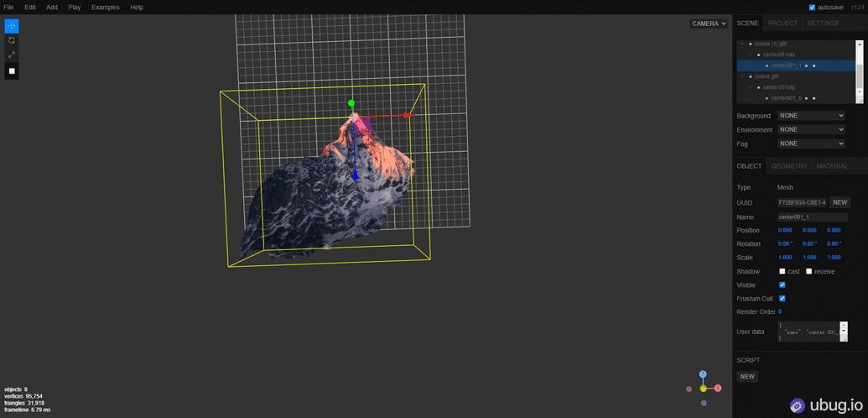
Task: Open the Examples menu
Action: point(105,8)
